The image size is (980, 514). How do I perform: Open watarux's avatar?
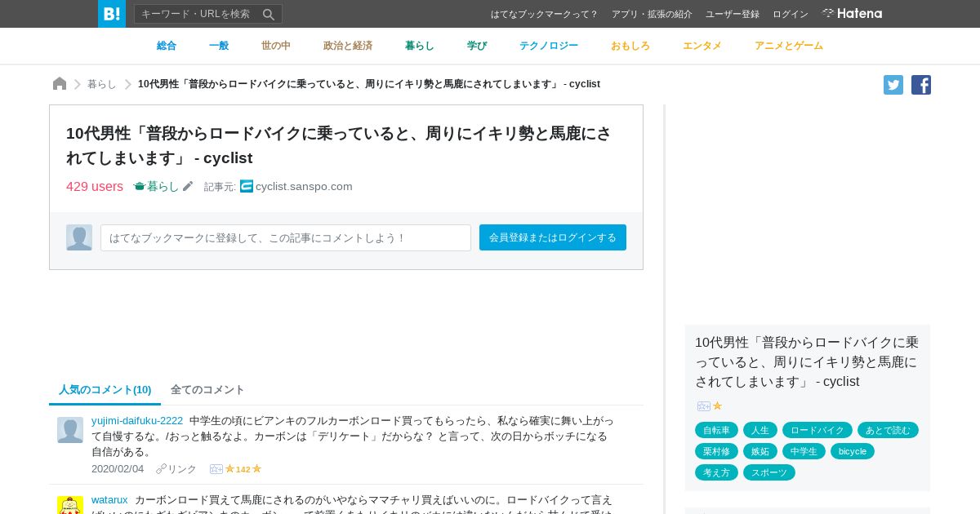(70, 505)
